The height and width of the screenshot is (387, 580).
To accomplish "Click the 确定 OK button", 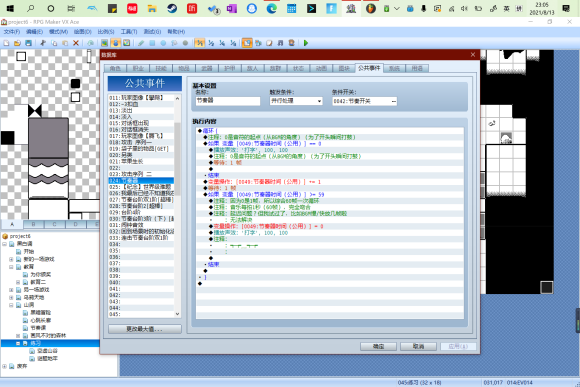I will (378, 346).
